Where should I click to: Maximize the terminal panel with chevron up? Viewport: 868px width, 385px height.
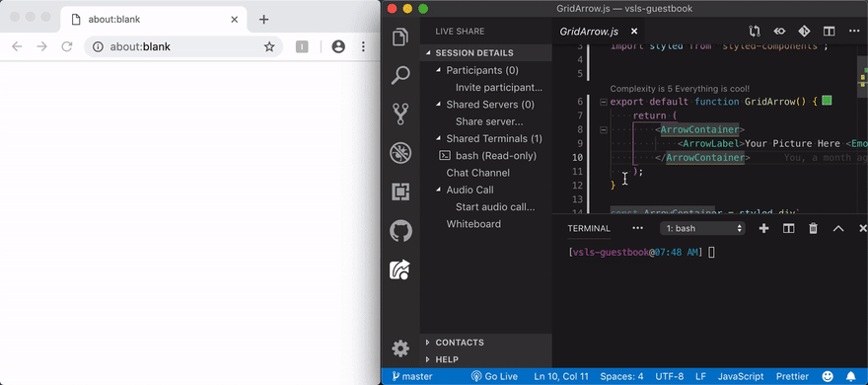pos(838,228)
